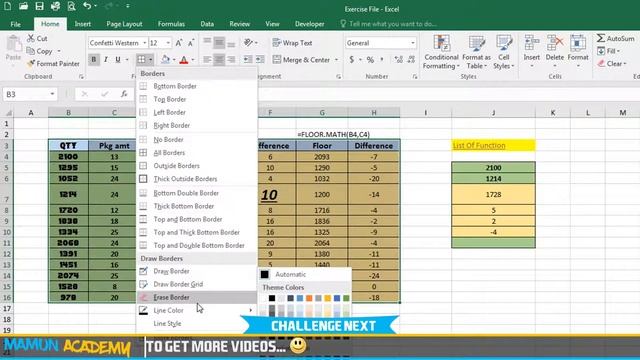Click the Borders grid icon

(141, 60)
